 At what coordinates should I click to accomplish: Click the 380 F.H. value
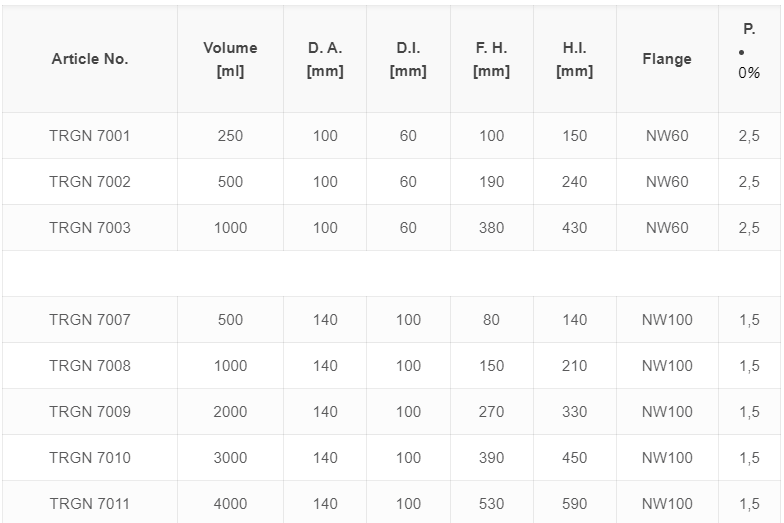point(492,228)
